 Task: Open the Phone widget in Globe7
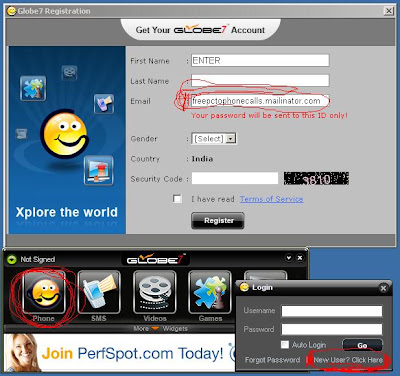[x=44, y=293]
